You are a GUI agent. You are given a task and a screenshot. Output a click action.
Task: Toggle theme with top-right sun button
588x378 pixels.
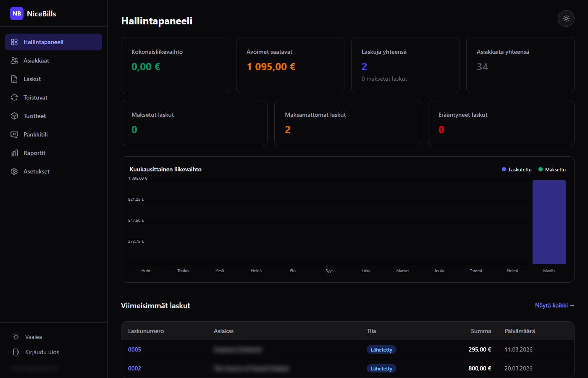click(566, 18)
